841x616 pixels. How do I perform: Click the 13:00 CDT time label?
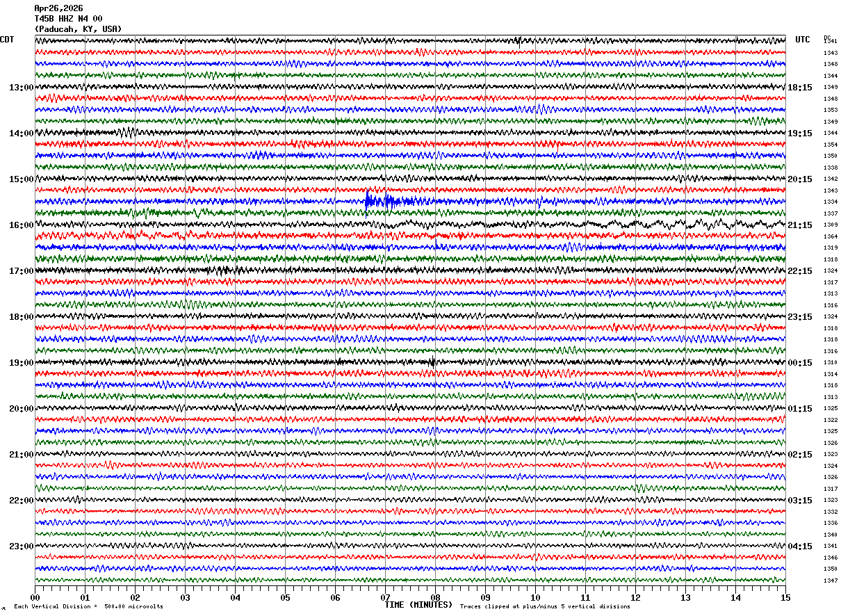pos(22,88)
